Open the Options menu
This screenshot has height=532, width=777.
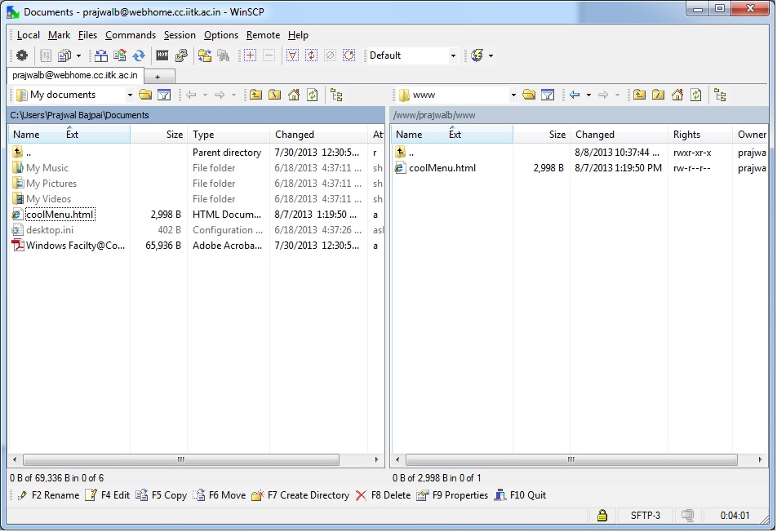click(221, 35)
